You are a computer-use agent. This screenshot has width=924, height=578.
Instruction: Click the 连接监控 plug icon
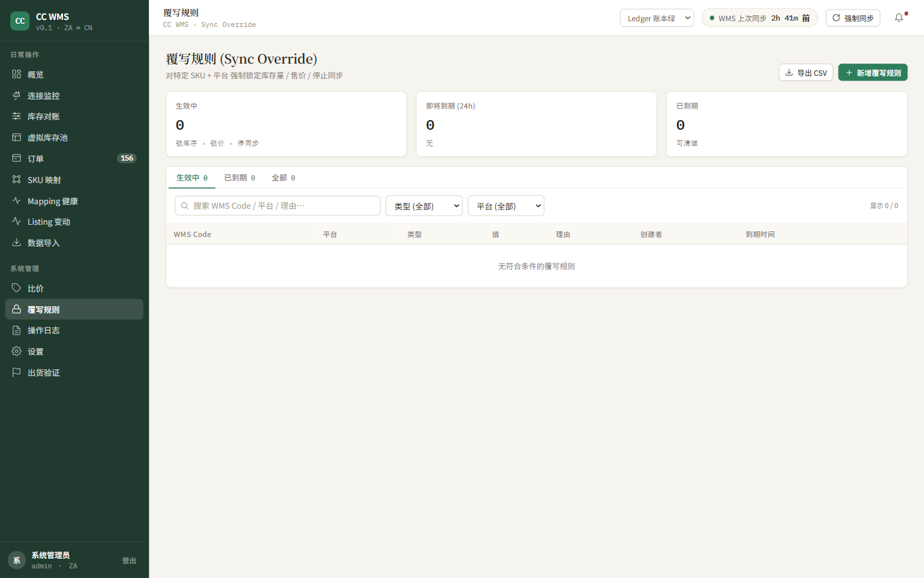click(17, 96)
